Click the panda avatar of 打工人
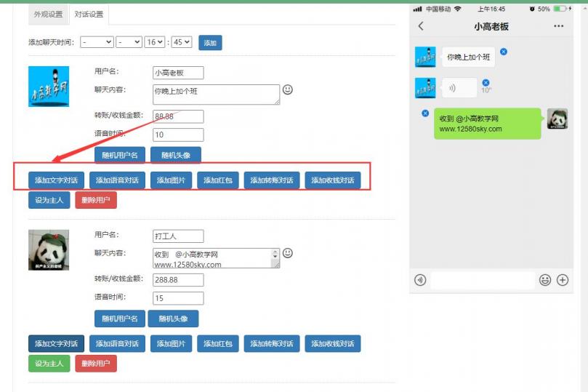Image resolution: width=588 pixels, height=392 pixels. pos(49,250)
